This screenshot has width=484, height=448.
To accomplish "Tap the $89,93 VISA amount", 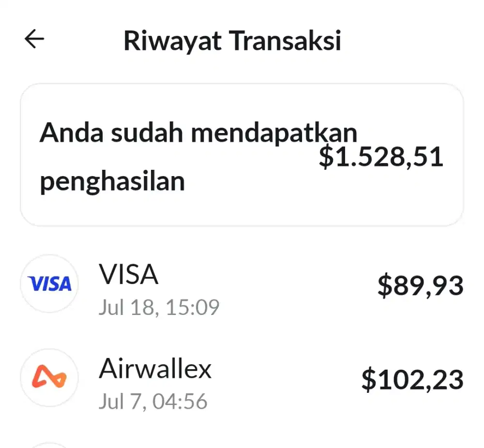I will [x=421, y=286].
